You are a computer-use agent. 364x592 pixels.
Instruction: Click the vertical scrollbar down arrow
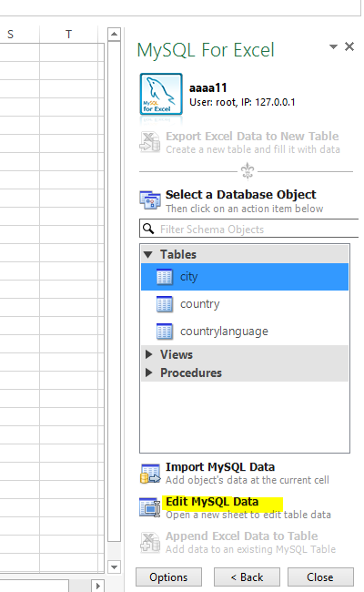click(x=114, y=566)
